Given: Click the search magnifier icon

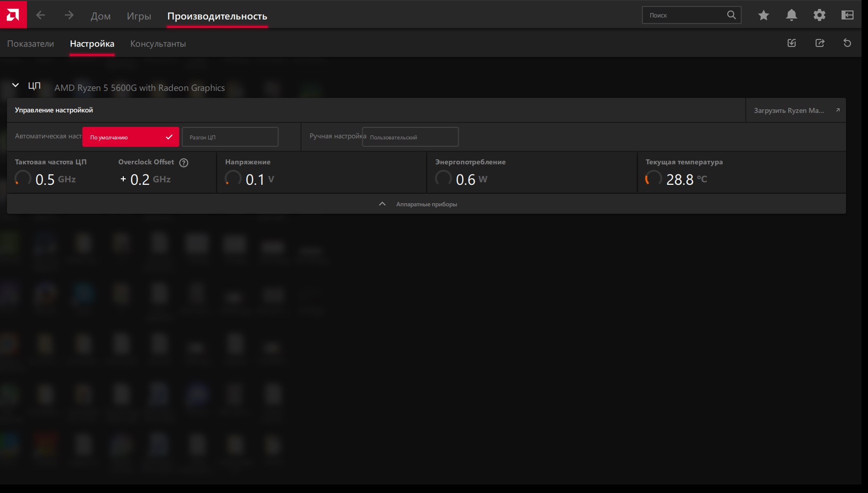Looking at the screenshot, I should (731, 15).
